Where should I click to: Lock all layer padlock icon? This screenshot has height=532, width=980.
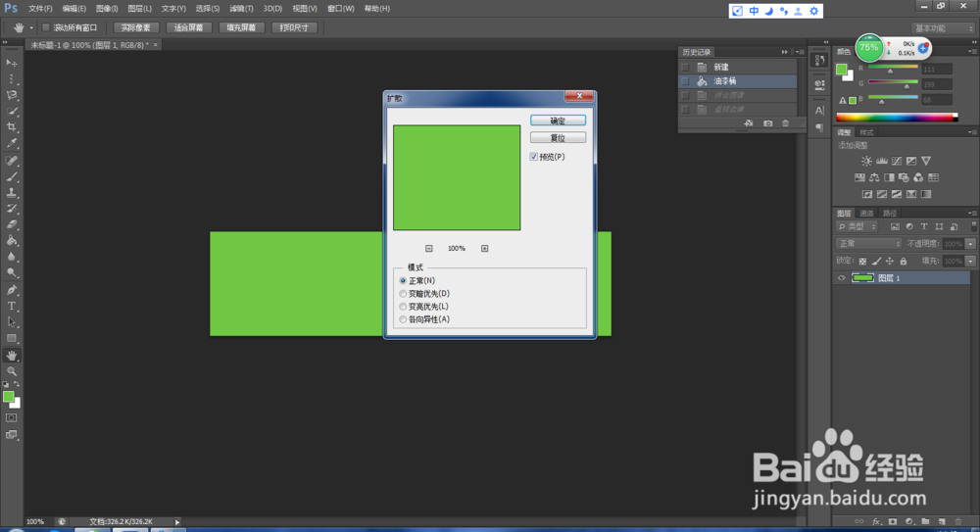[904, 262]
